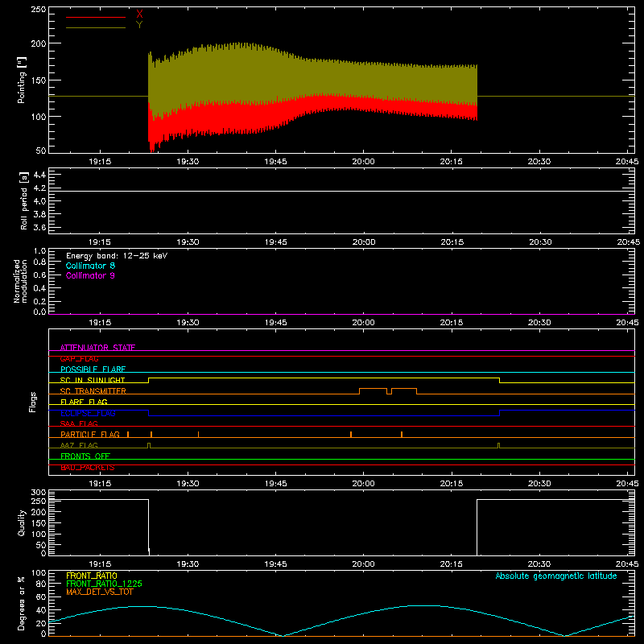Click the 19:15 time label under Quality plot
The height and width of the screenshot is (644, 644).
pos(100,564)
